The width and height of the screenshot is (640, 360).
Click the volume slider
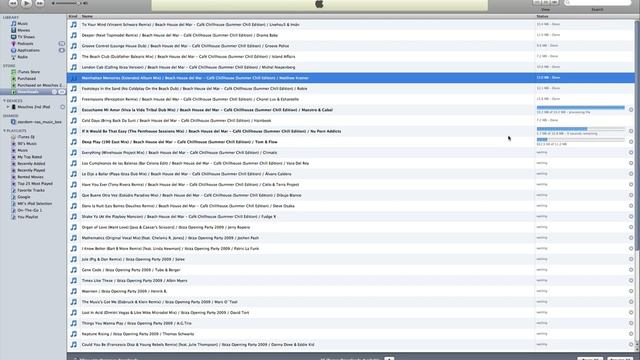[x=67, y=3]
